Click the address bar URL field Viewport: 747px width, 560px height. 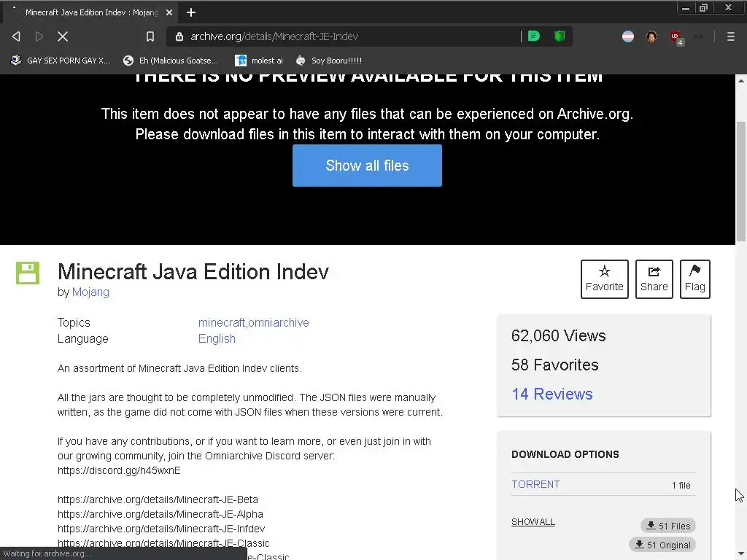point(352,36)
